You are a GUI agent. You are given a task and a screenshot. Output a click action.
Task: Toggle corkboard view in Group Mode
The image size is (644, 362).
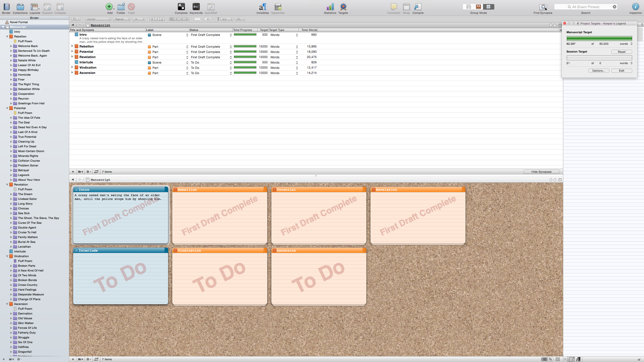click(478, 7)
